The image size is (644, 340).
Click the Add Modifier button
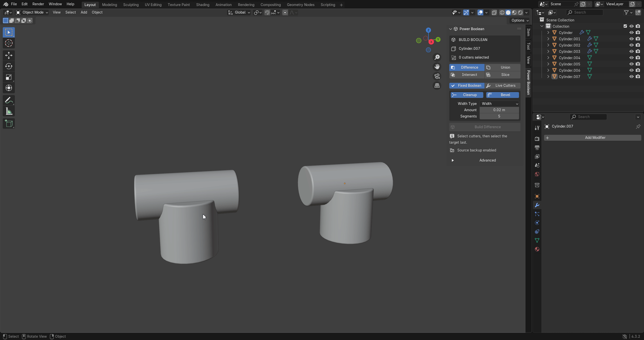pos(592,138)
